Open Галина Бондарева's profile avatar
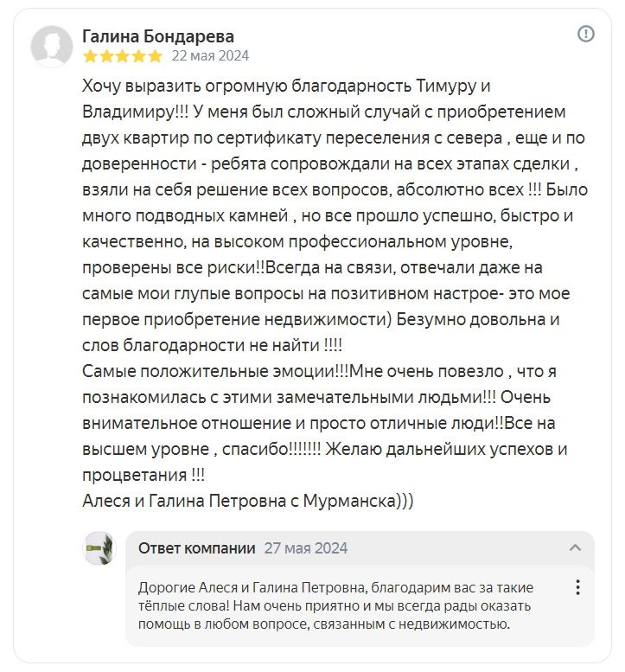This screenshot has width=625, height=672. coord(52,47)
